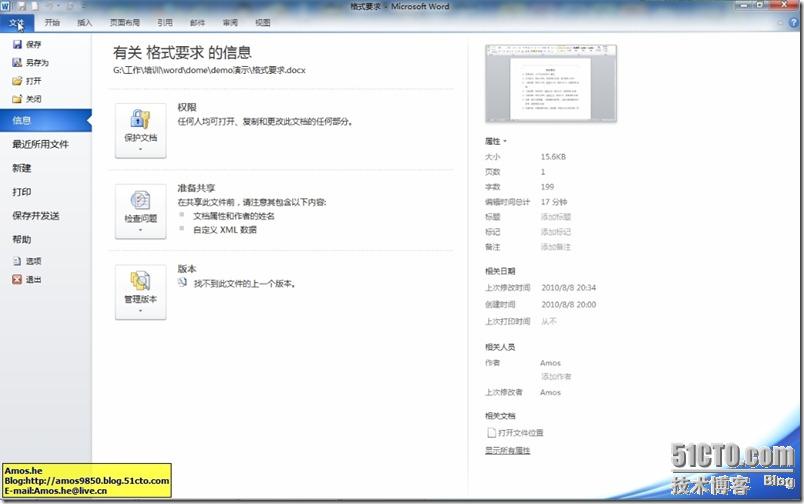804x504 pixels.
Task: Click the 相关人员 section heading
Action: pyautogui.click(x=500, y=347)
